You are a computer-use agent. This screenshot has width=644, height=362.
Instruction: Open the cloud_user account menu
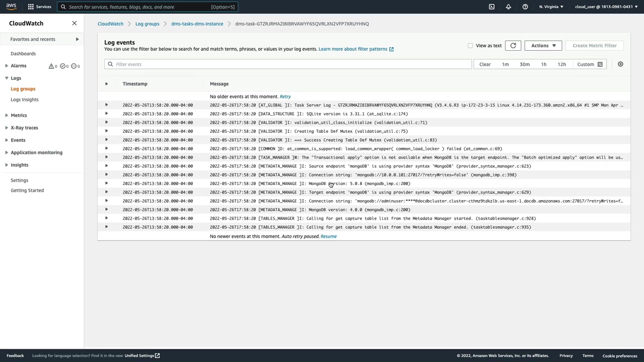606,7
